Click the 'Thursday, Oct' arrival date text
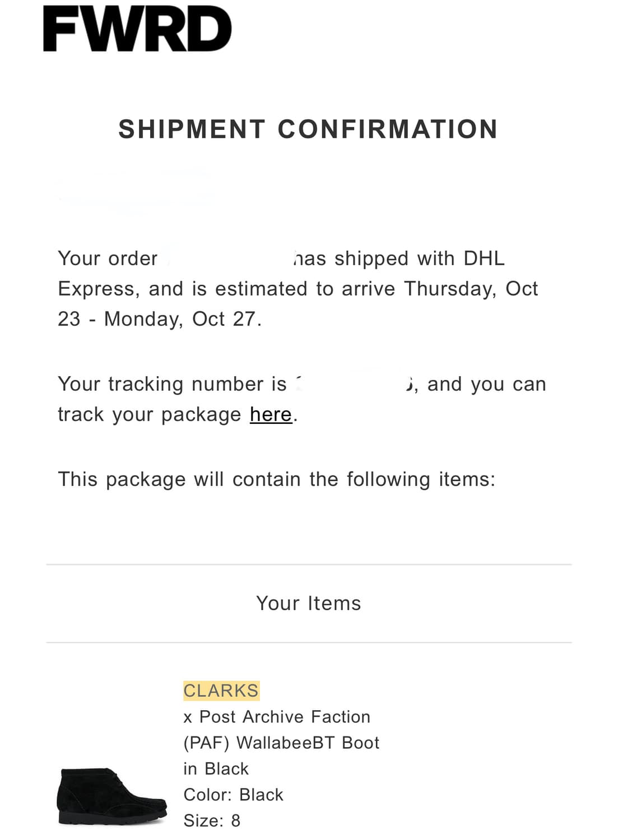The image size is (618, 840). (471, 289)
